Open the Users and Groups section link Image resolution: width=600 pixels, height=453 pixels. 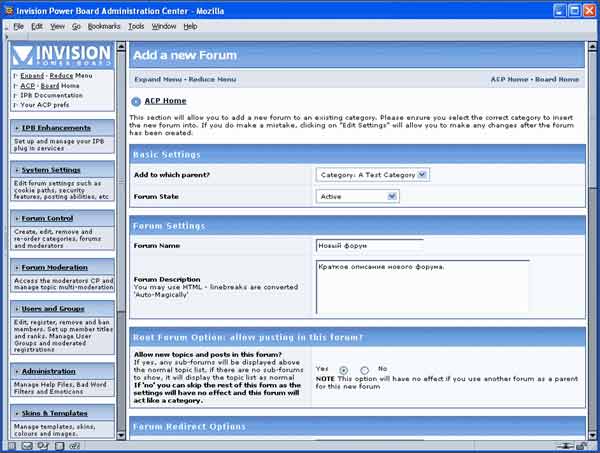pos(53,309)
